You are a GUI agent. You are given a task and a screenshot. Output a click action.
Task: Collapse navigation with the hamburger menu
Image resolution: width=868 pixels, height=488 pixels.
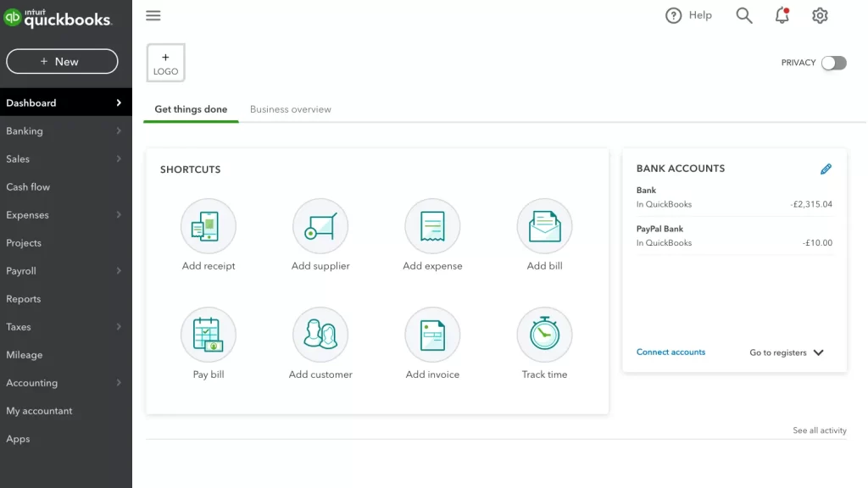click(x=153, y=15)
